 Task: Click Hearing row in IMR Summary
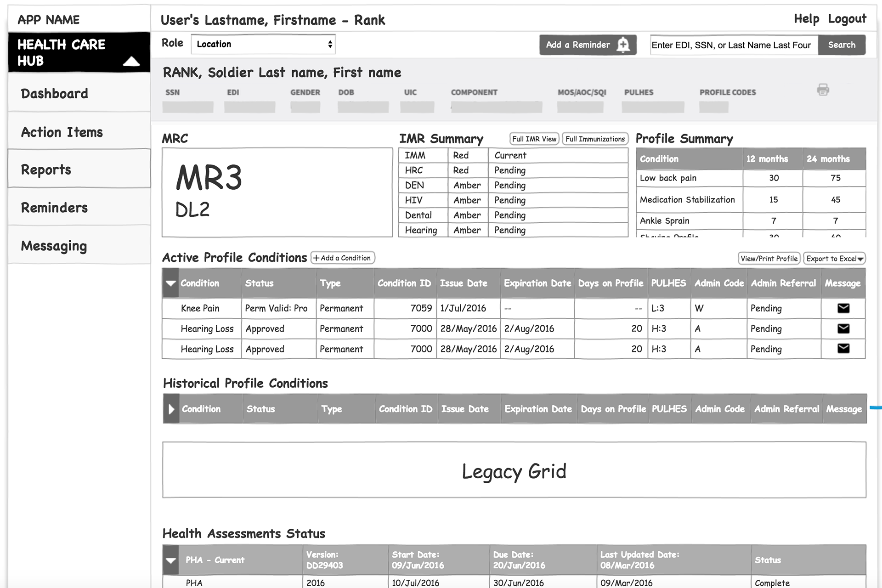coord(513,230)
